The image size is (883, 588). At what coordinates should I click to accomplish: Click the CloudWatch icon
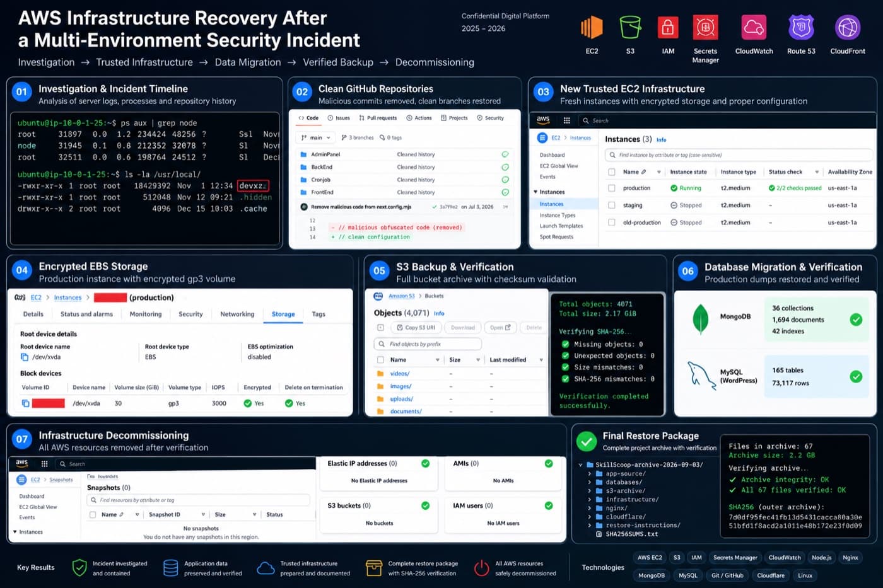(x=754, y=28)
